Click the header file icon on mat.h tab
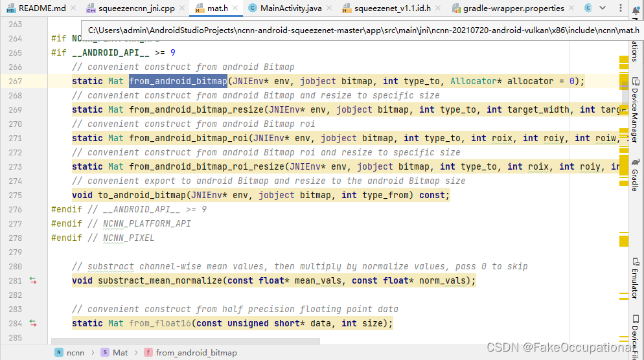 pyautogui.click(x=200, y=8)
